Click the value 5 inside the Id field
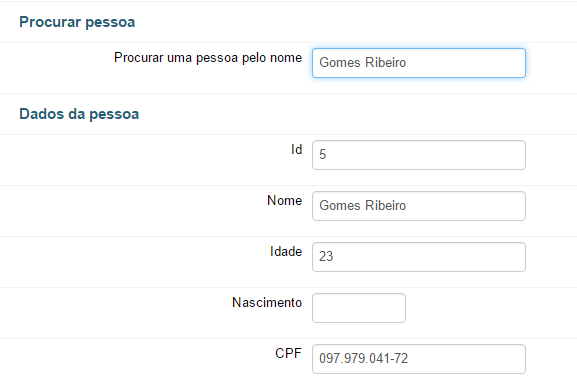Image resolution: width=577 pixels, height=383 pixels. pos(323,155)
